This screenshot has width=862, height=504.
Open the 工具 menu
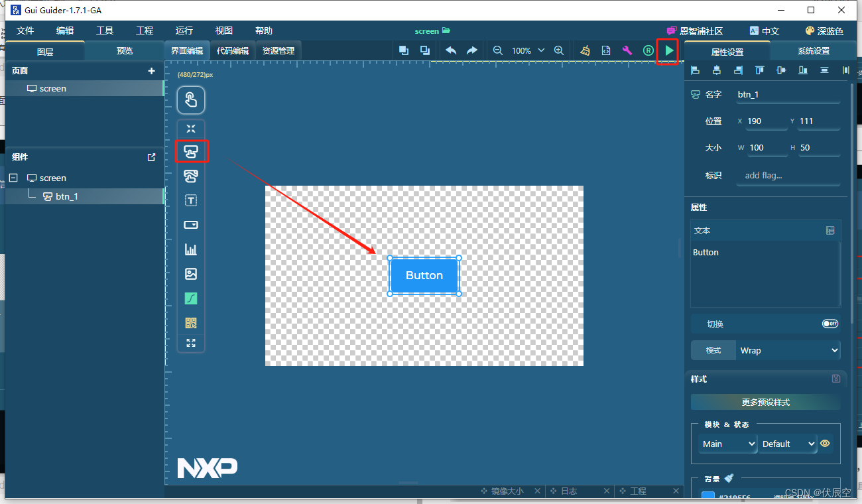[x=105, y=31]
